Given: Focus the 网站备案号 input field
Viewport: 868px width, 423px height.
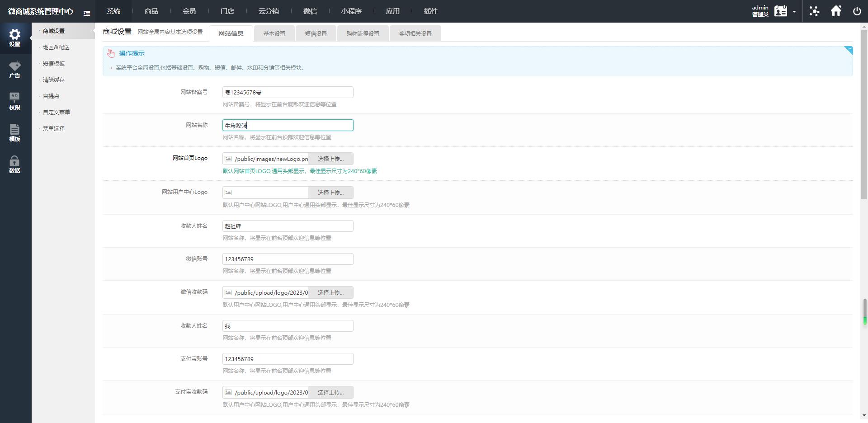Looking at the screenshot, I should [288, 92].
